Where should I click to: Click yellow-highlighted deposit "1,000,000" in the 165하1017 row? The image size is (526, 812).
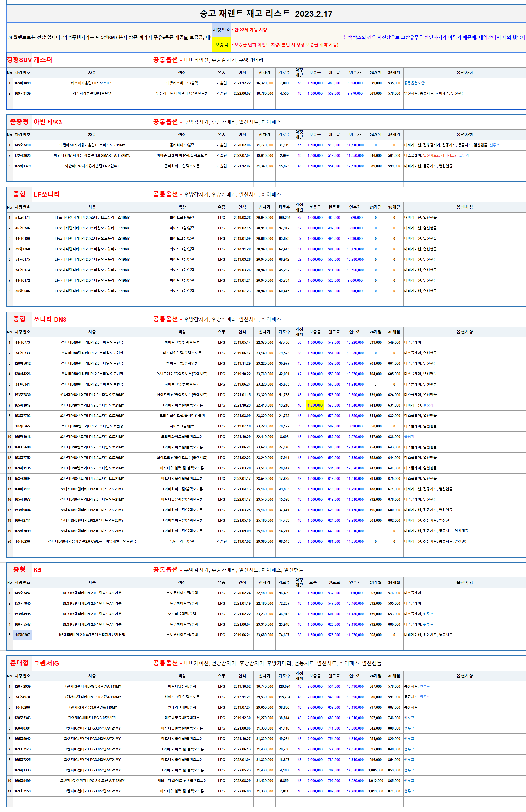315,405
